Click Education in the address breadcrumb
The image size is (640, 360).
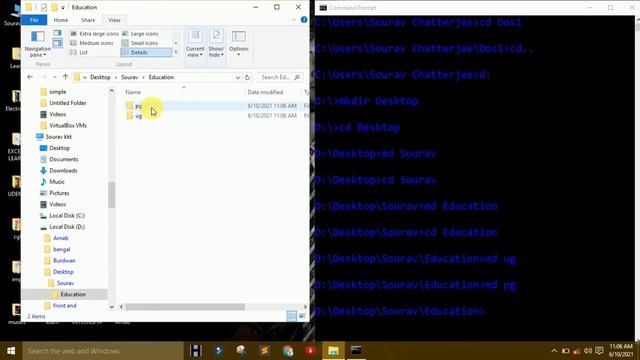pos(161,77)
